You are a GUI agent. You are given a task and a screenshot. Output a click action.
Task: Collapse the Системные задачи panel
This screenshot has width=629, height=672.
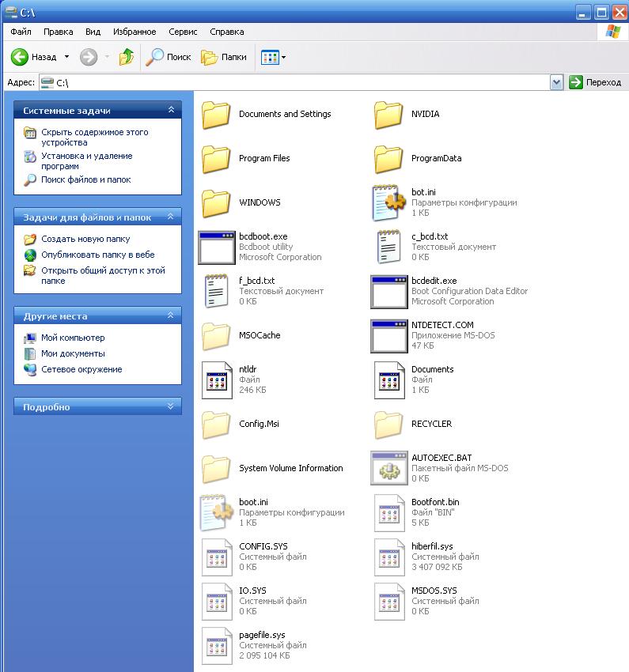(171, 110)
